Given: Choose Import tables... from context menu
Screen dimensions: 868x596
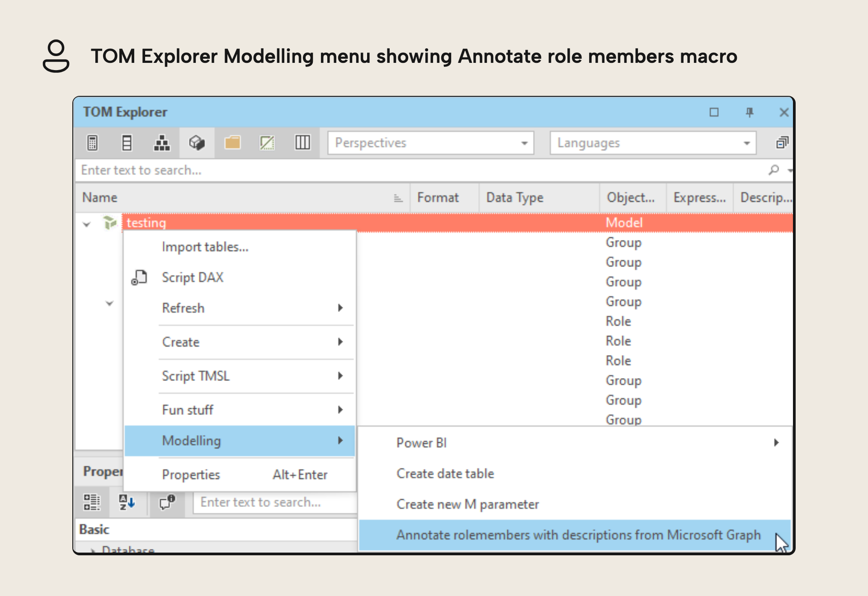Looking at the screenshot, I should click(x=240, y=247).
